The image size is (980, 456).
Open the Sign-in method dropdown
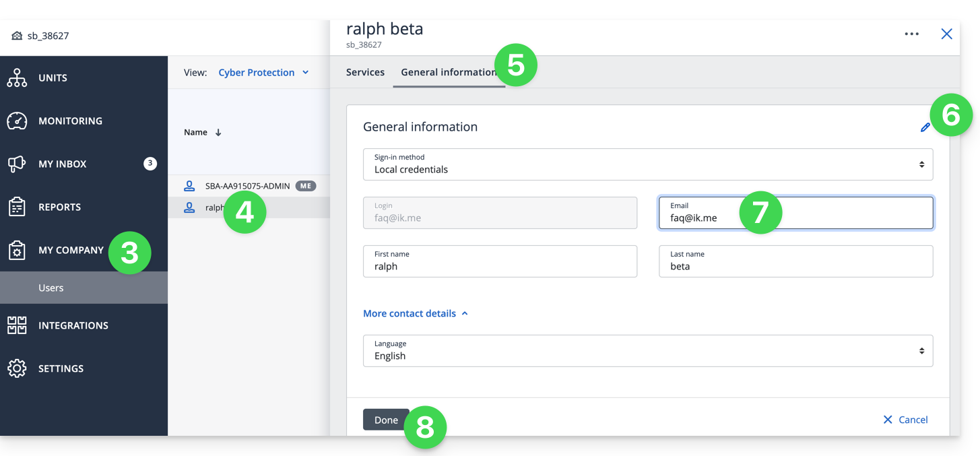tap(647, 164)
